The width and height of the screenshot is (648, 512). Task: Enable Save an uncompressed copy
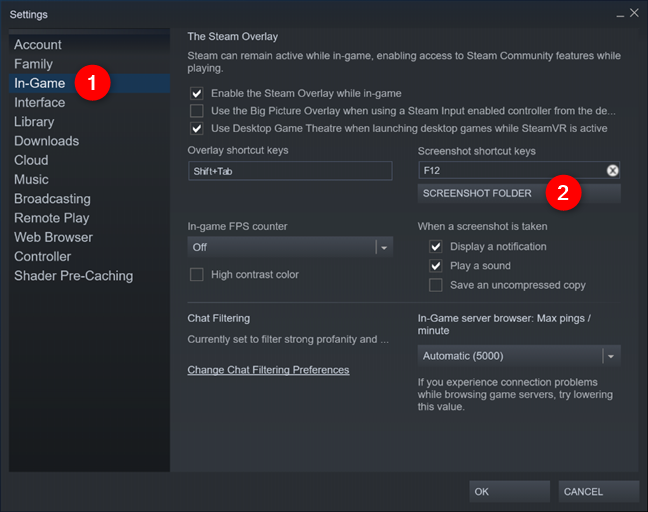click(x=436, y=285)
